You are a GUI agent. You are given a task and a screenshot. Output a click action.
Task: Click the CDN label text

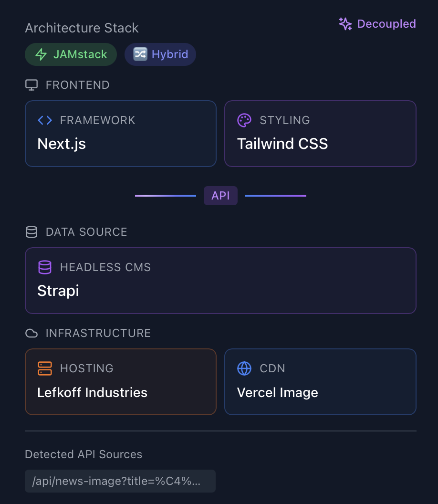click(272, 368)
